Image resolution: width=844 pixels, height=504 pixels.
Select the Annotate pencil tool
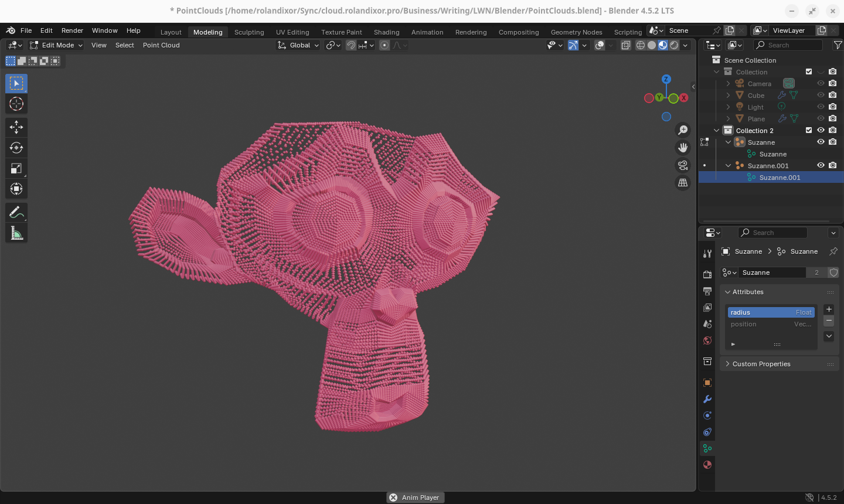[x=16, y=212]
